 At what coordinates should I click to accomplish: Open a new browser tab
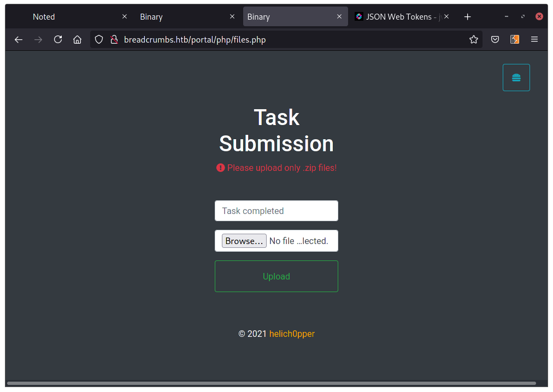coord(467,17)
